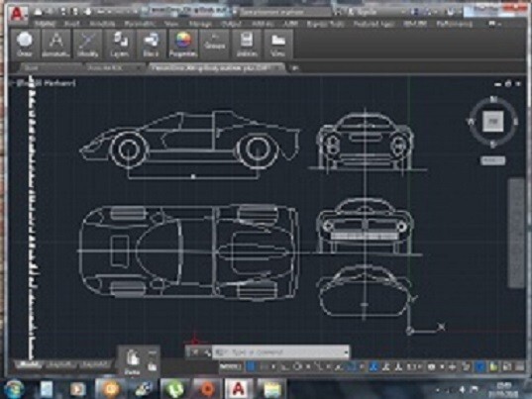Open media player taskbar icon

[x=77, y=388]
